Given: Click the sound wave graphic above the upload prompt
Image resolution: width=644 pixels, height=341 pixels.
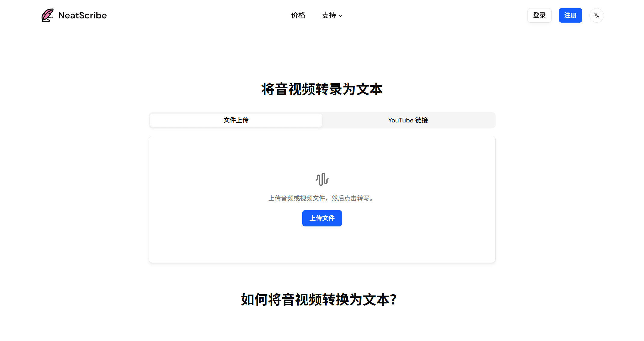Looking at the screenshot, I should 322,179.
